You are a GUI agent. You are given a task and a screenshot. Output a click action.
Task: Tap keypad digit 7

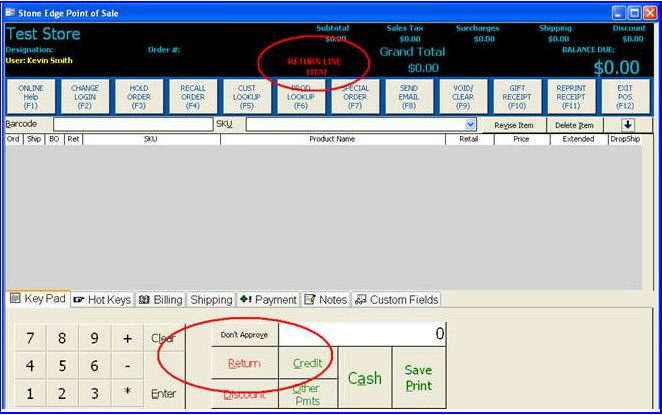pyautogui.click(x=30, y=338)
